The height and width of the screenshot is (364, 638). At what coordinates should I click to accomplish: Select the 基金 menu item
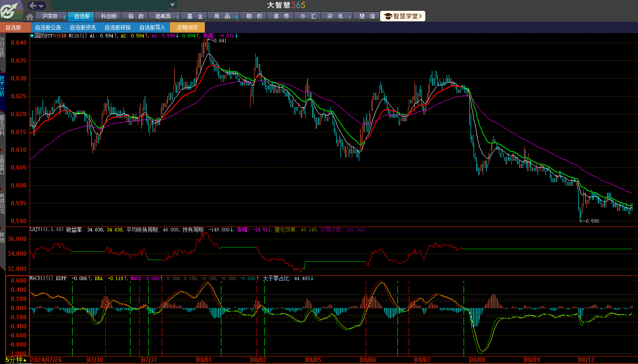pos(195,16)
